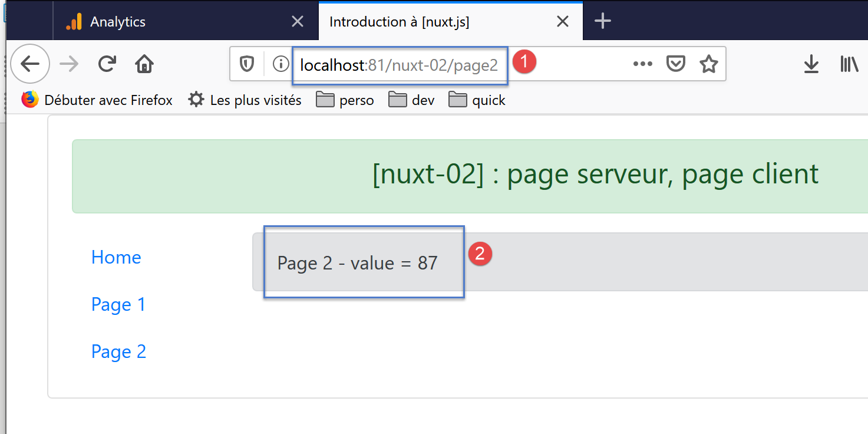This screenshot has height=434, width=868.
Task: Open the Home navigation link
Action: coord(116,257)
